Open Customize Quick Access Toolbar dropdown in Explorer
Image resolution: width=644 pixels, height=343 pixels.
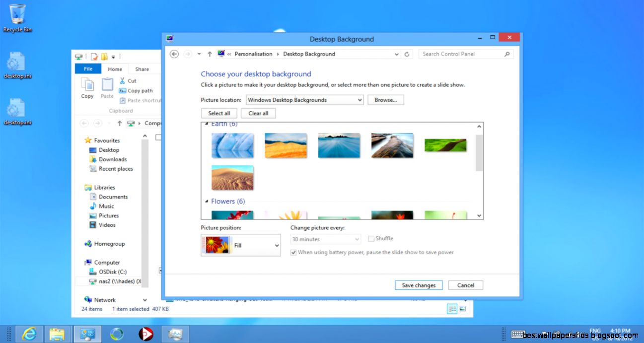click(113, 57)
